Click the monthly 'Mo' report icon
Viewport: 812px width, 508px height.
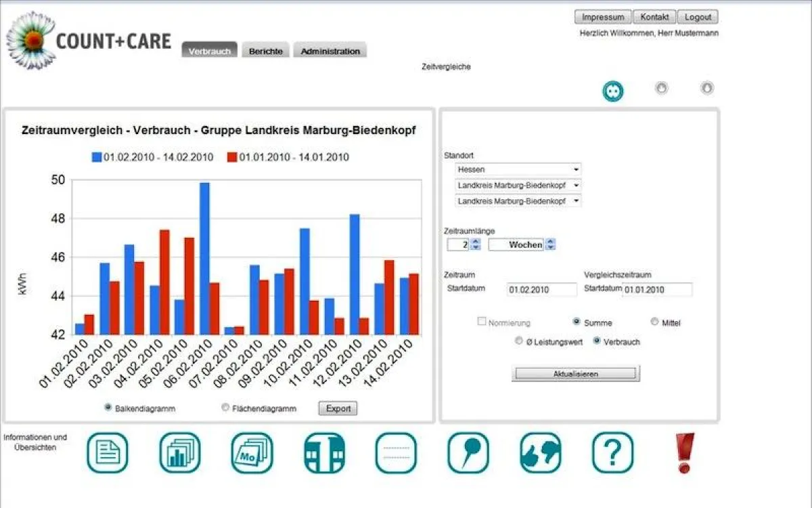click(x=250, y=453)
